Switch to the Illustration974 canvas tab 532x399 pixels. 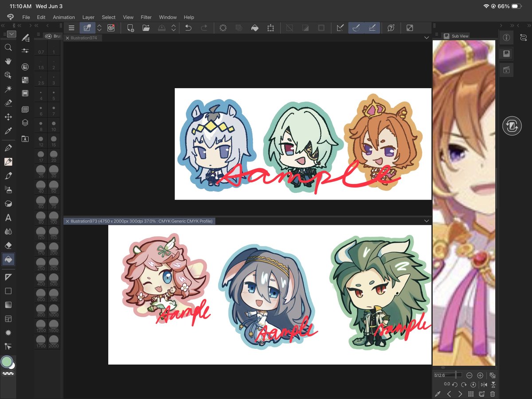[84, 38]
